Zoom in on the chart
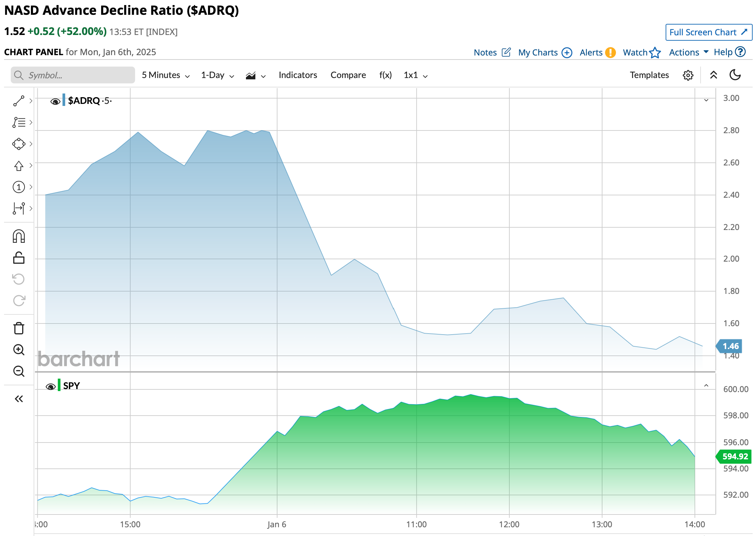Image resolution: width=756 pixels, height=536 pixels. coord(19,350)
